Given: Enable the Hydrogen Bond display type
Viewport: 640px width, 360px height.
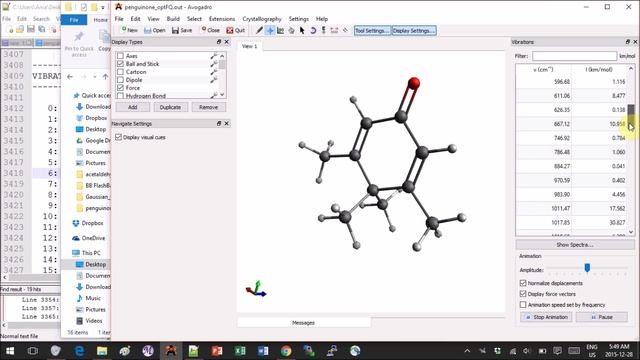Looking at the screenshot, I should [x=120, y=96].
